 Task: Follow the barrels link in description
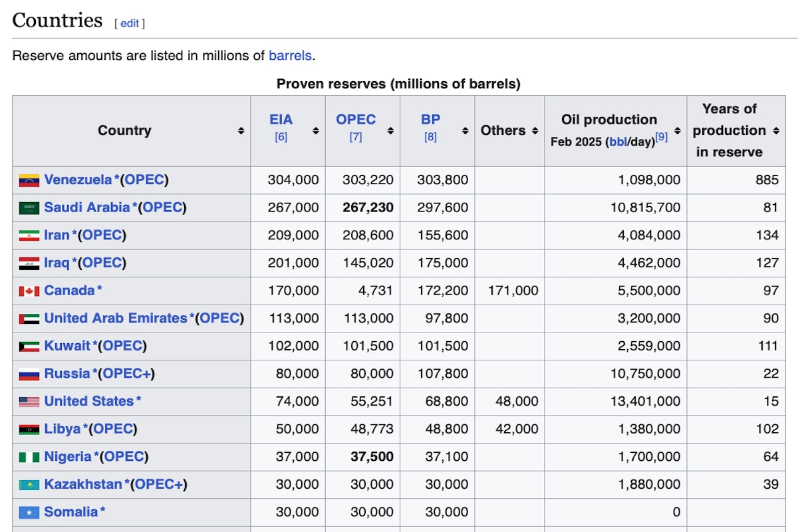(290, 56)
